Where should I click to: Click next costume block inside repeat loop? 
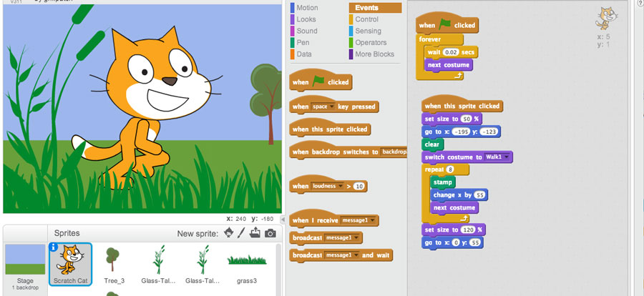pyautogui.click(x=454, y=208)
